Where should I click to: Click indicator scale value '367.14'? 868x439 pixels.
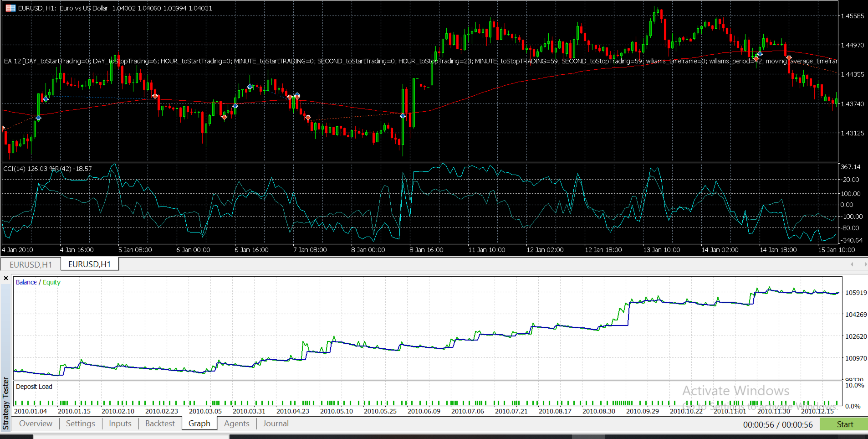tap(851, 167)
